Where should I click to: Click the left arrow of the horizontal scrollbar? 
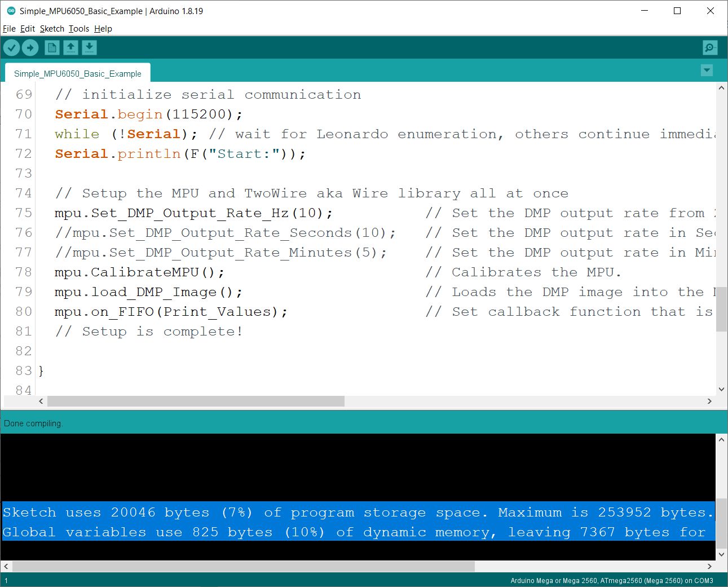coord(41,401)
